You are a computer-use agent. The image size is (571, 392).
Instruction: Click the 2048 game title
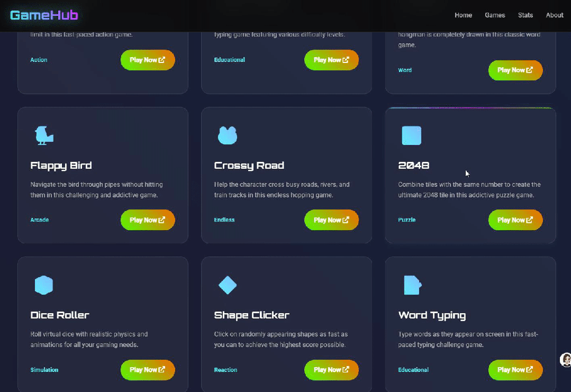tap(414, 166)
